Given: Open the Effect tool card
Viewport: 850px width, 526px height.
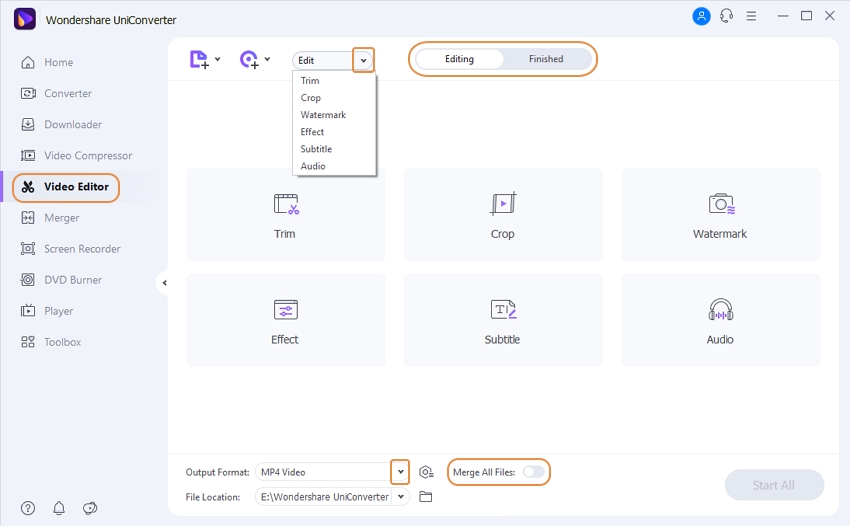Looking at the screenshot, I should click(285, 321).
